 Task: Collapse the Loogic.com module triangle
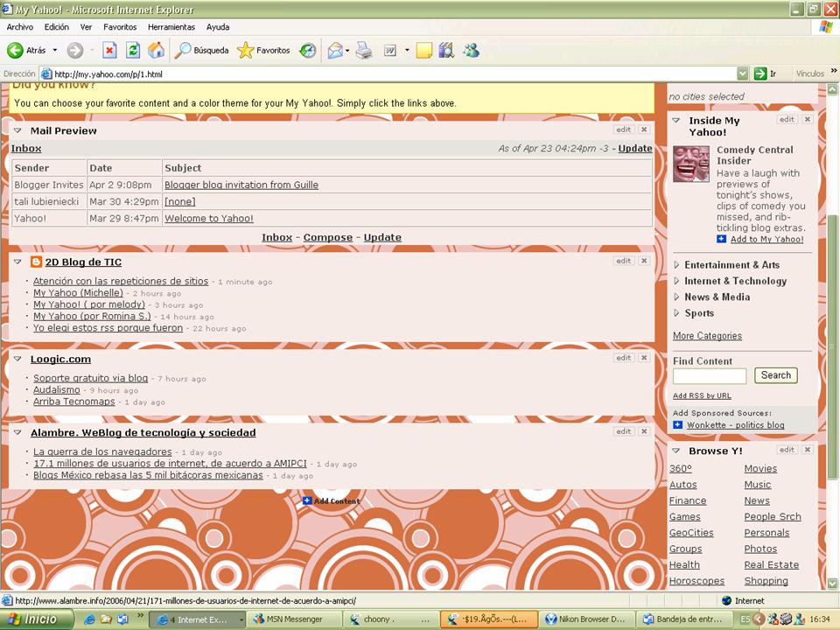tap(17, 359)
